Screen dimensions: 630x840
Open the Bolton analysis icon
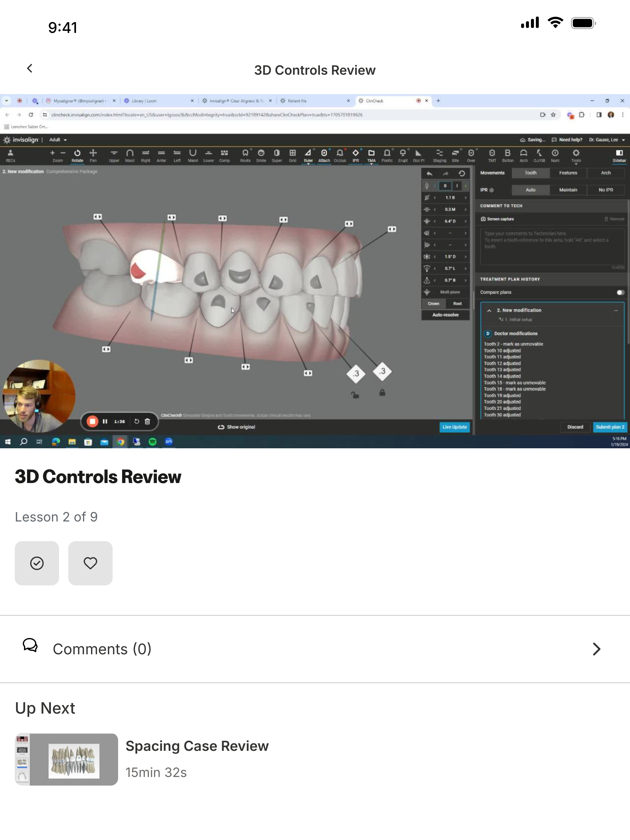[508, 155]
